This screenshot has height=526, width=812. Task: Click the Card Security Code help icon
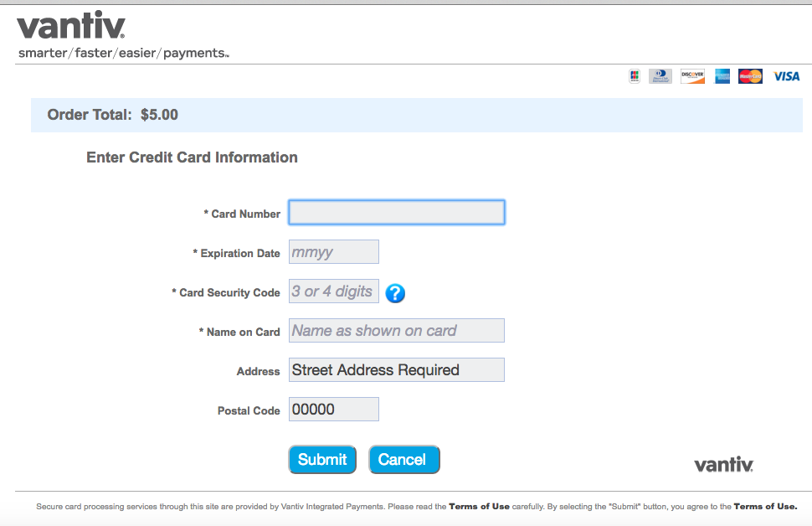point(395,293)
